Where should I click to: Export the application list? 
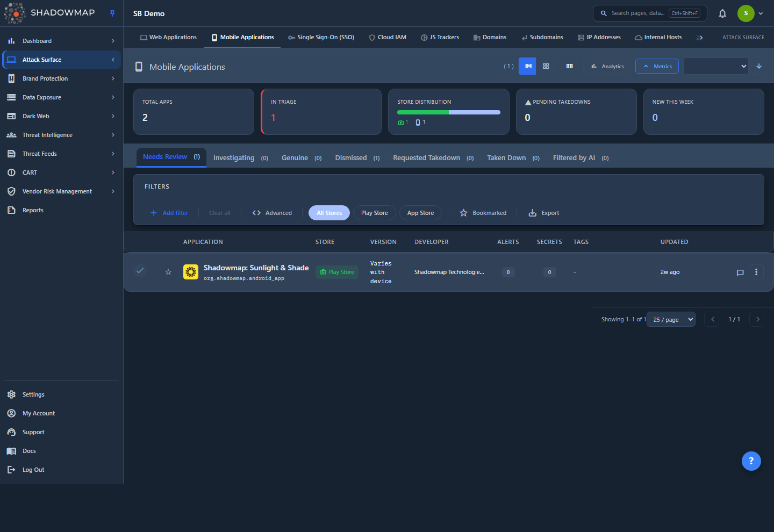(x=544, y=213)
